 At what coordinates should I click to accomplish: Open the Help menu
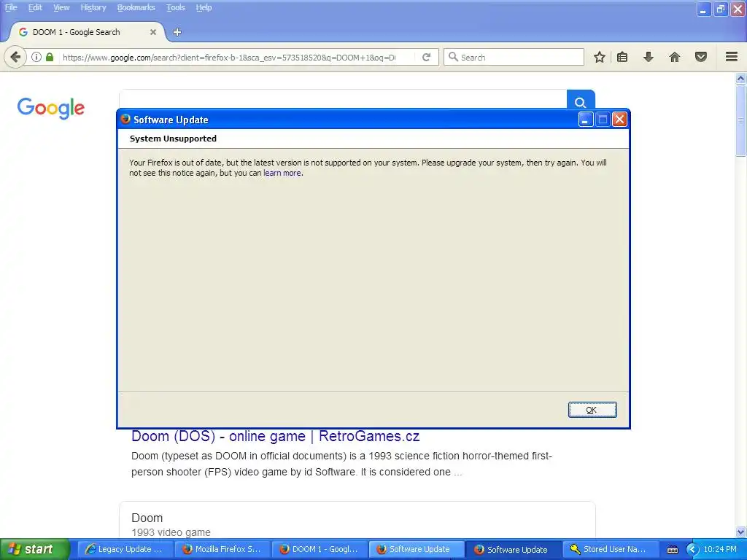tap(204, 7)
